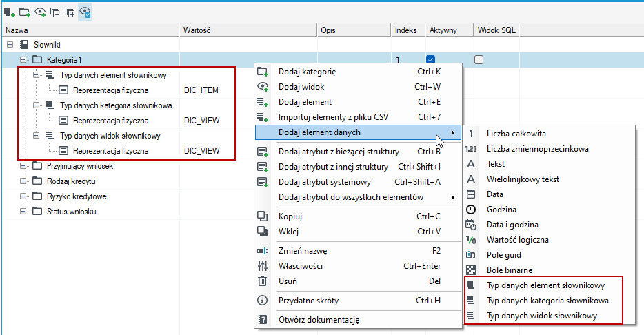Click the rename icon beside Zmień nazwę
The height and width of the screenshot is (335, 644).
tap(263, 251)
